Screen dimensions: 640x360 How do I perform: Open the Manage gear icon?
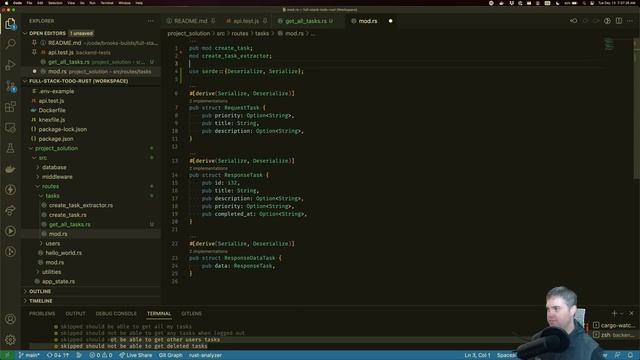pos(10,339)
